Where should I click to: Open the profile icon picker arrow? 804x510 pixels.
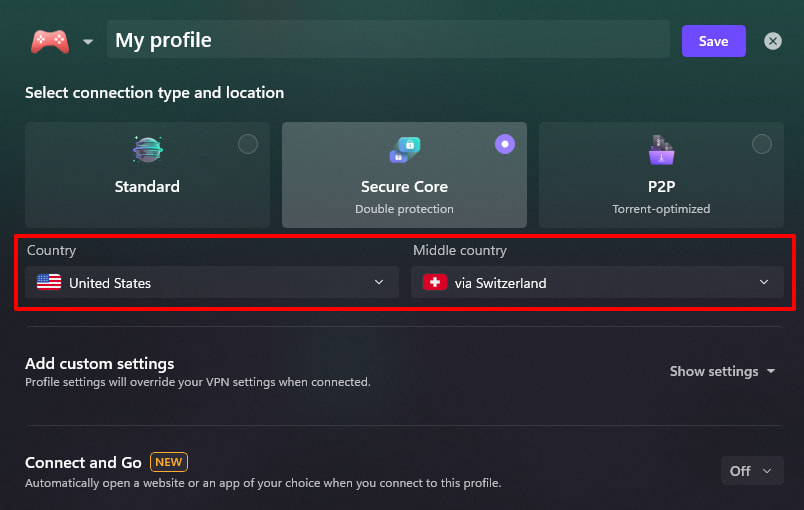tap(88, 42)
